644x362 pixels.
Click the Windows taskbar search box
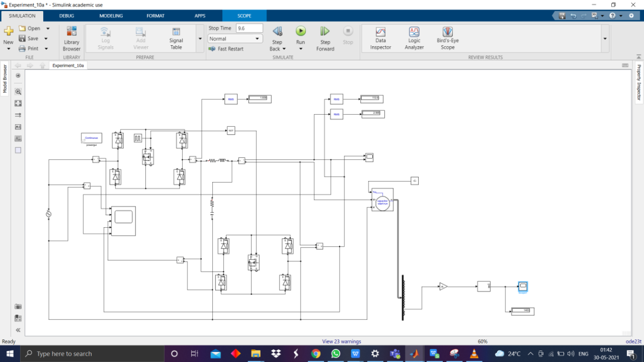tap(93, 354)
